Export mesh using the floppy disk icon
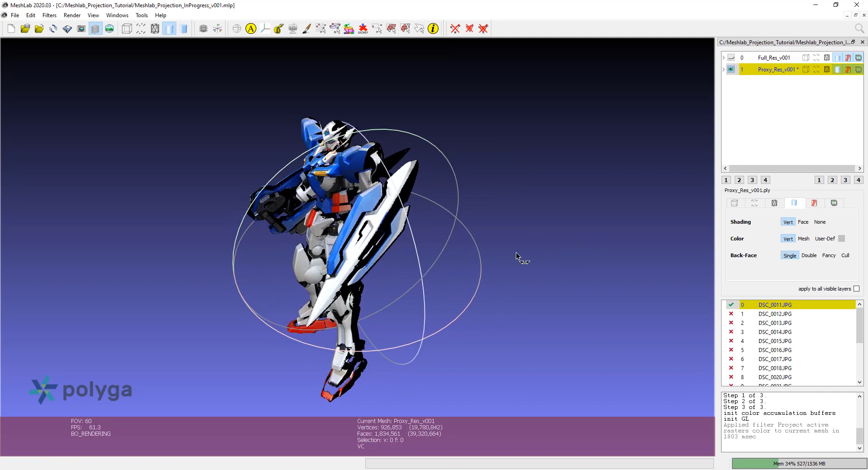Screen dimensions: 868x470 (67, 29)
